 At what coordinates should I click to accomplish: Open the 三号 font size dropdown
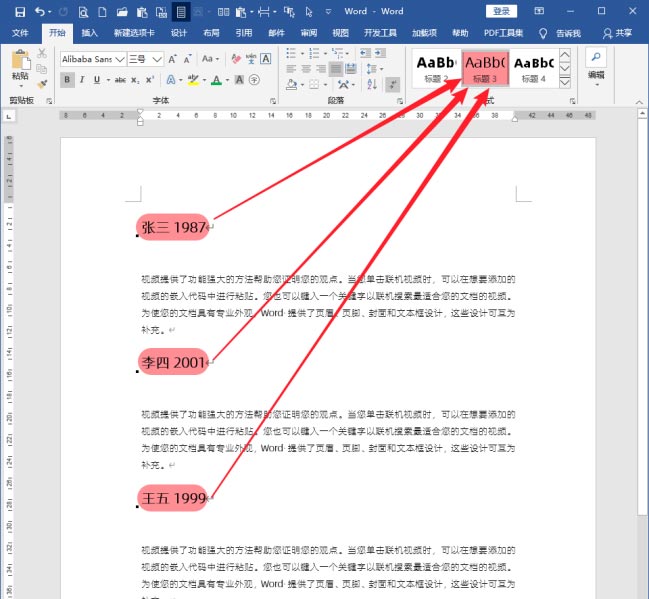pyautogui.click(x=157, y=59)
